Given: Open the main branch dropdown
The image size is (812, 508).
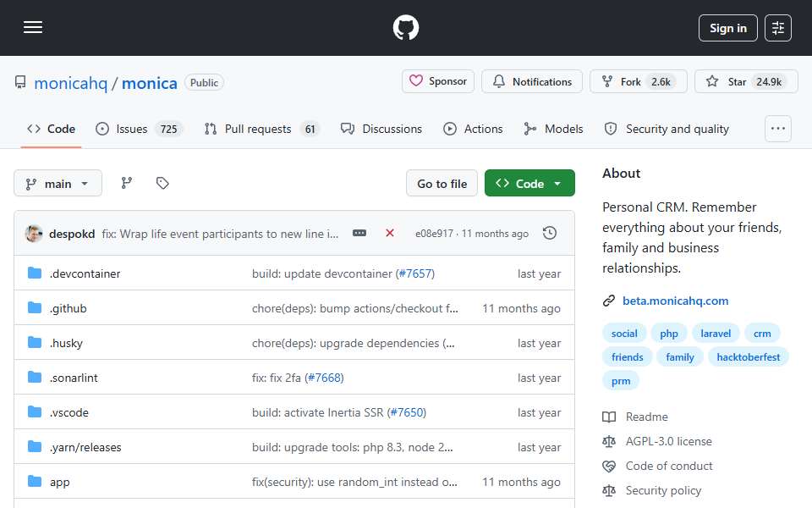Looking at the screenshot, I should click(58, 184).
